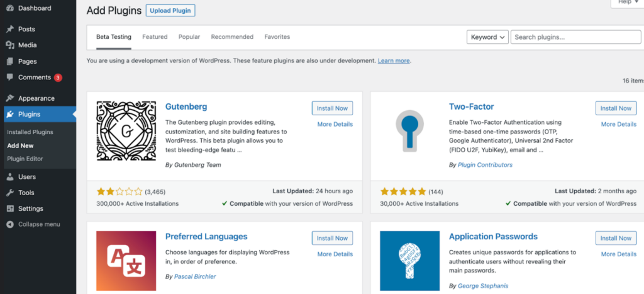Image resolution: width=644 pixels, height=294 pixels.
Task: Open More Details for Application Passwords
Action: 619,254
